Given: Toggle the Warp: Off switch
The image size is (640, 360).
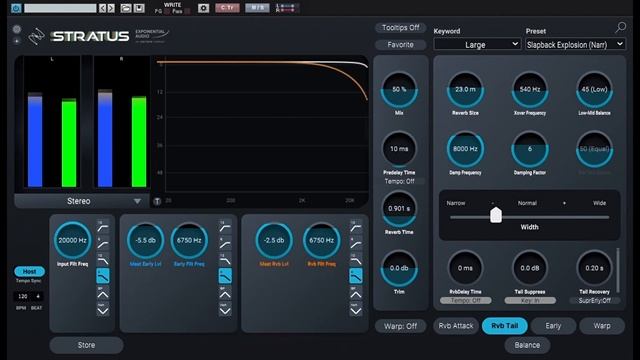Looking at the screenshot, I should (400, 326).
